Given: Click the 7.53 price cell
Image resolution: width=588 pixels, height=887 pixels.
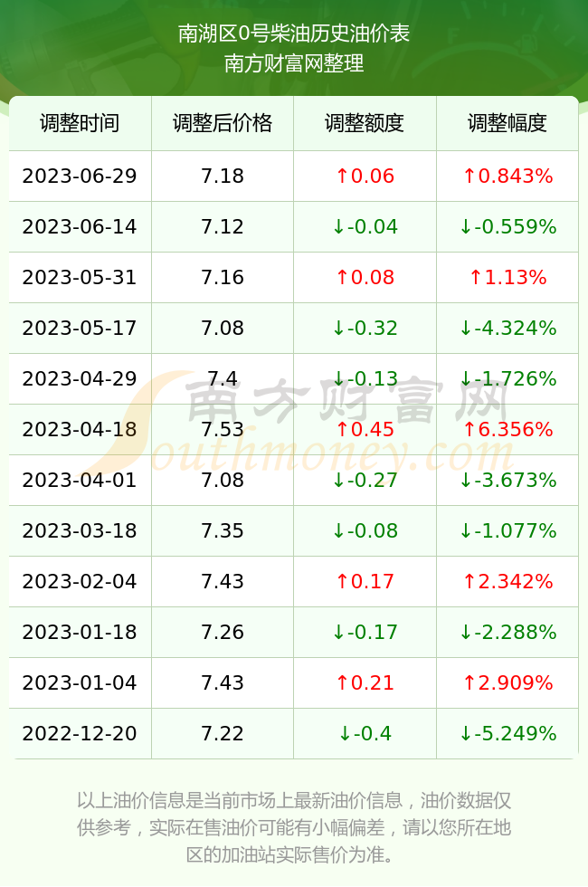Looking at the screenshot, I should point(223,429).
